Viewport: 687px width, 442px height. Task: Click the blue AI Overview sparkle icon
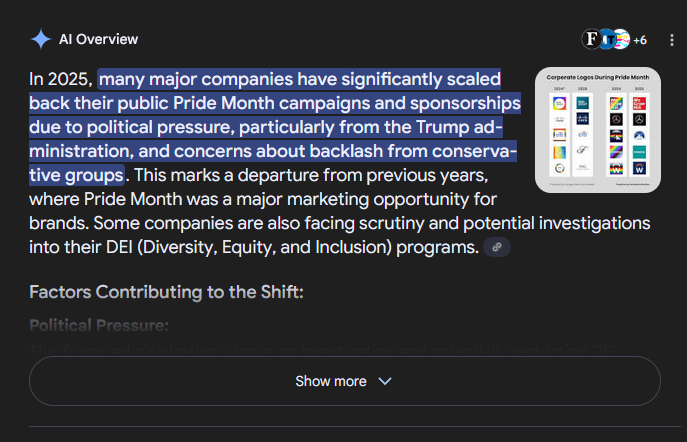(41, 39)
